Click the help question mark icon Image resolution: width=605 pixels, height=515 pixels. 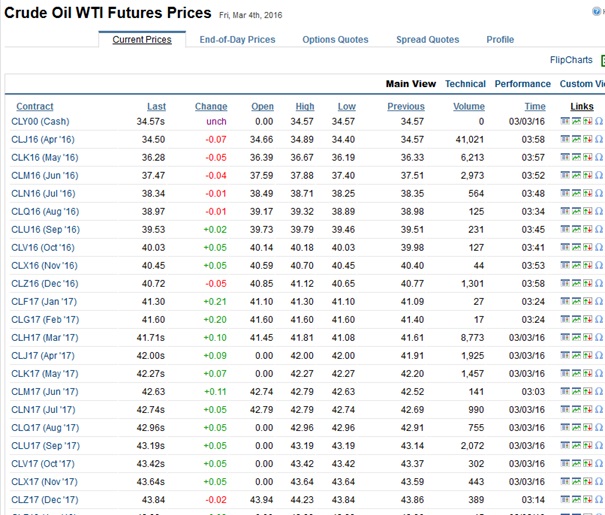[x=599, y=11]
